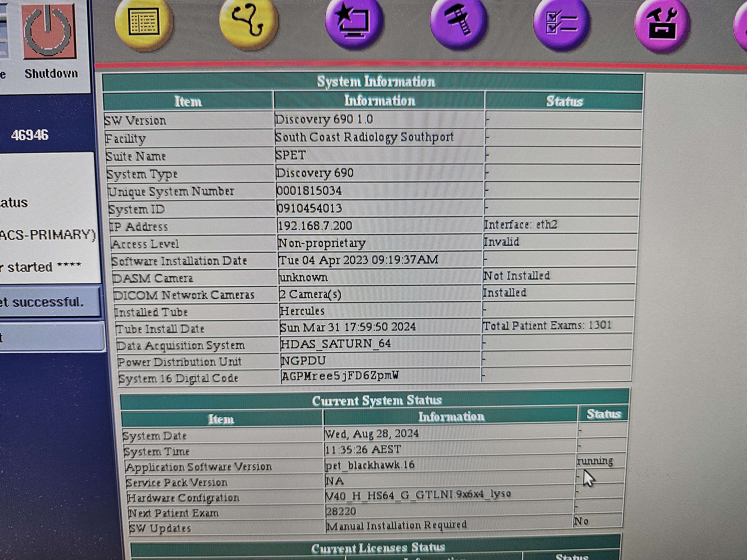Select 'South Coast Radiology Southport' facility value
Image resolution: width=747 pixels, height=560 pixels.
click(364, 137)
